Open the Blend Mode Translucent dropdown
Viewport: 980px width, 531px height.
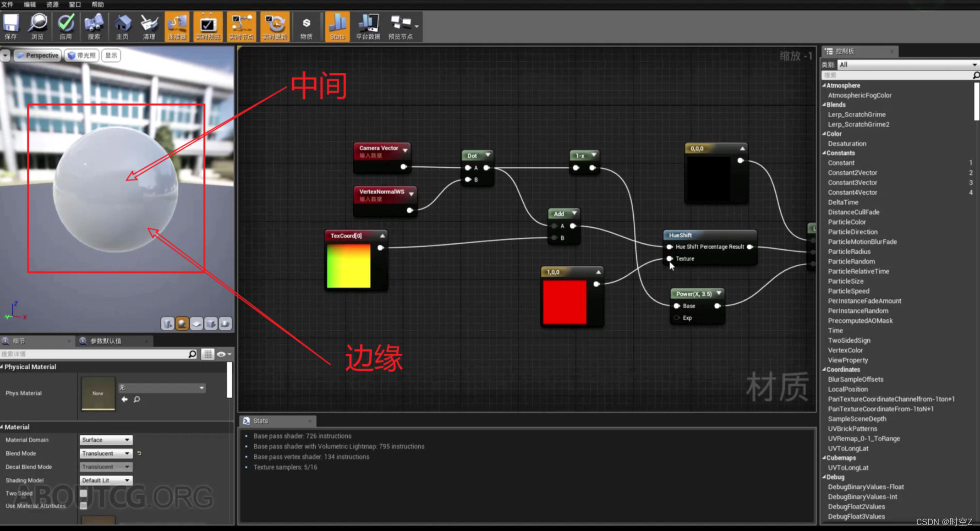click(x=106, y=453)
